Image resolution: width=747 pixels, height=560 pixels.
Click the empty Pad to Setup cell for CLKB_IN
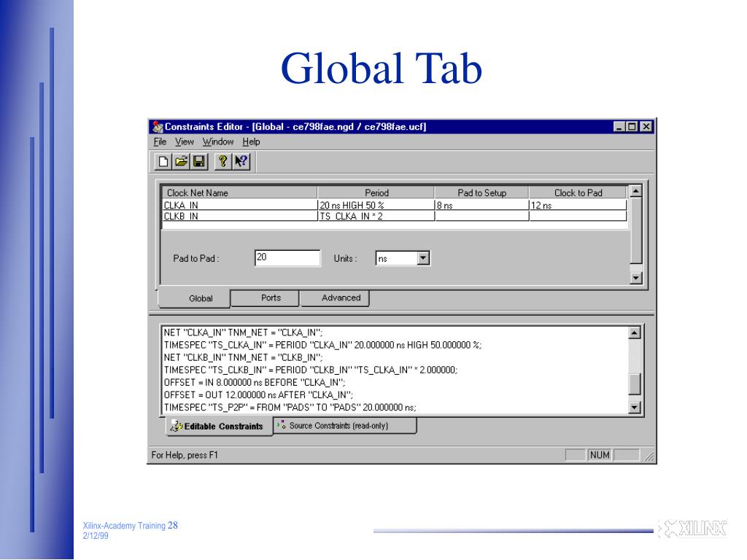point(481,216)
